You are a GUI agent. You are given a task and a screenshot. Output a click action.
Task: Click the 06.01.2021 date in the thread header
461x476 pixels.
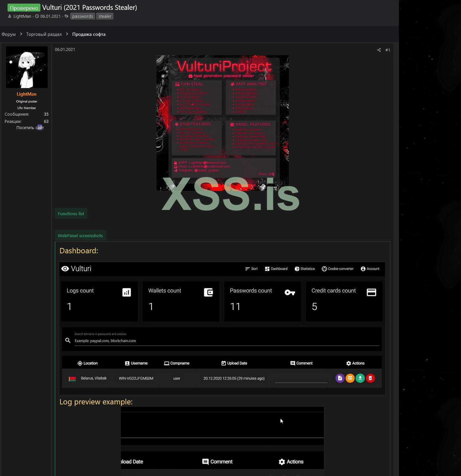(51, 16)
